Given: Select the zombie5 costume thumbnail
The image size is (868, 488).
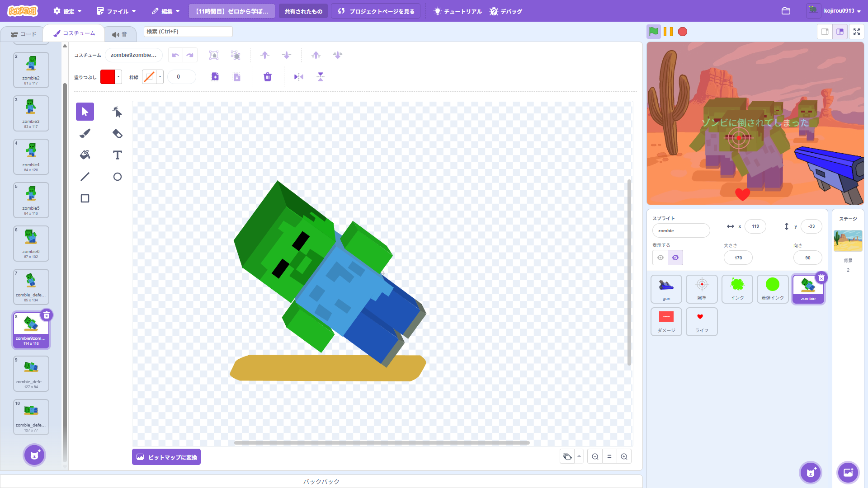Looking at the screenshot, I should [x=31, y=200].
